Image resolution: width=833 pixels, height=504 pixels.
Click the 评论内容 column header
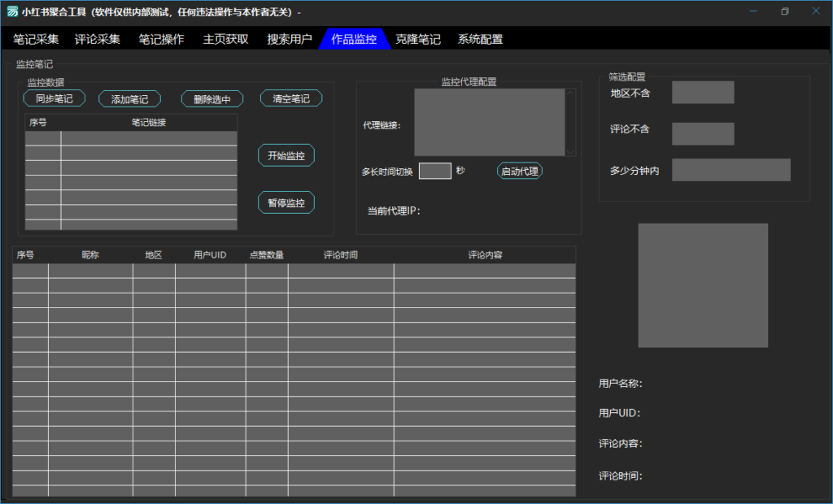[485, 255]
